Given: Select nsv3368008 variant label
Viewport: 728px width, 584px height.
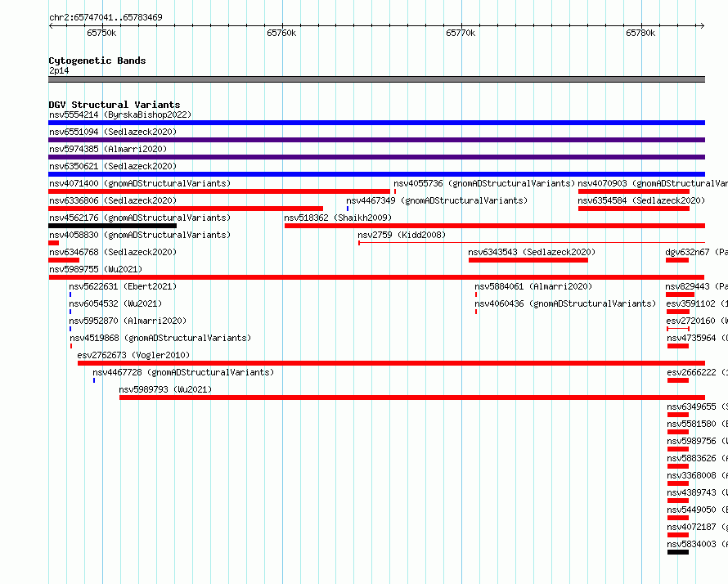Looking at the screenshot, I should (698, 475).
